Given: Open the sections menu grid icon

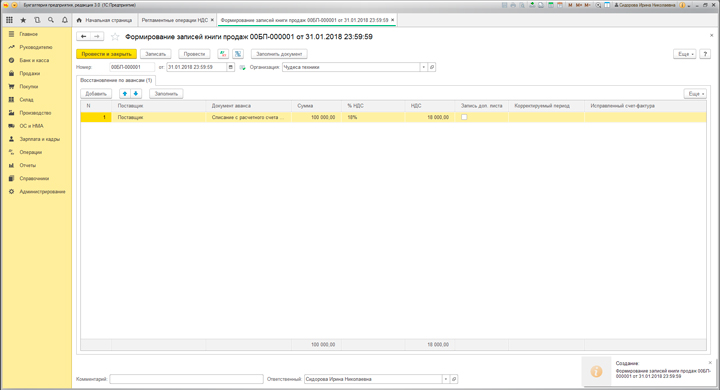Looking at the screenshot, I should [x=9, y=20].
